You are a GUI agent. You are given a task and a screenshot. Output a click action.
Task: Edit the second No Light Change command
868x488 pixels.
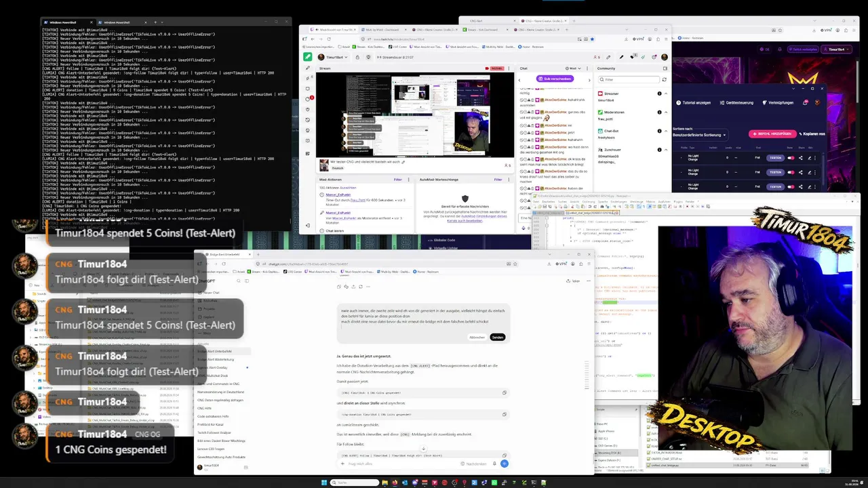810,172
